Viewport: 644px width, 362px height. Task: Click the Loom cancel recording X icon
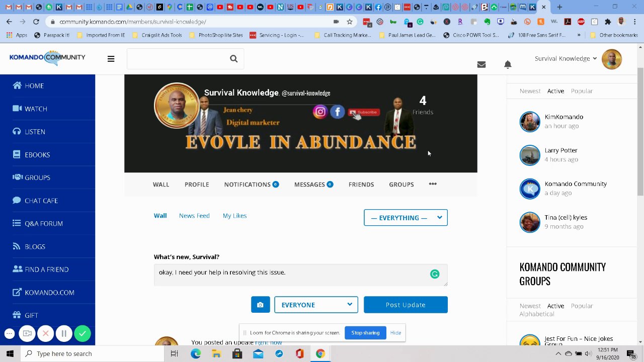point(45,333)
